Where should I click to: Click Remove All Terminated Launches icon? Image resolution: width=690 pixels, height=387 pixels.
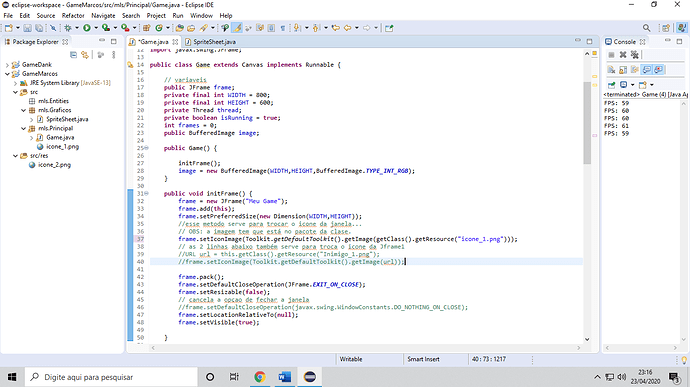pyautogui.click(x=635, y=55)
